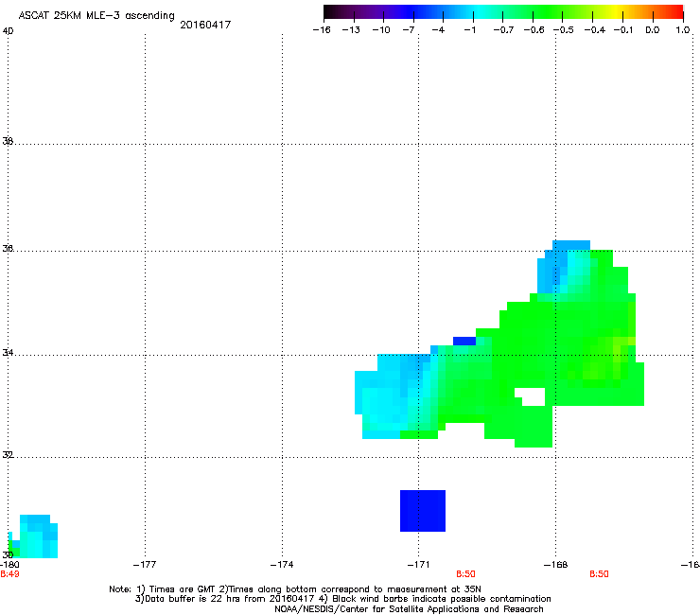Click the red 8:50 label nearest -171
The height and width of the screenshot is (615, 700).
(x=465, y=574)
